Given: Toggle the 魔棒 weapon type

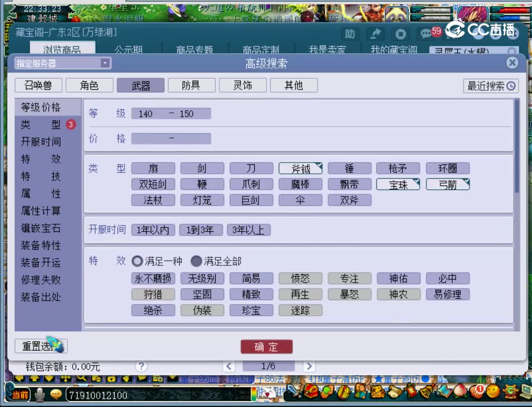Looking at the screenshot, I should click(300, 184).
